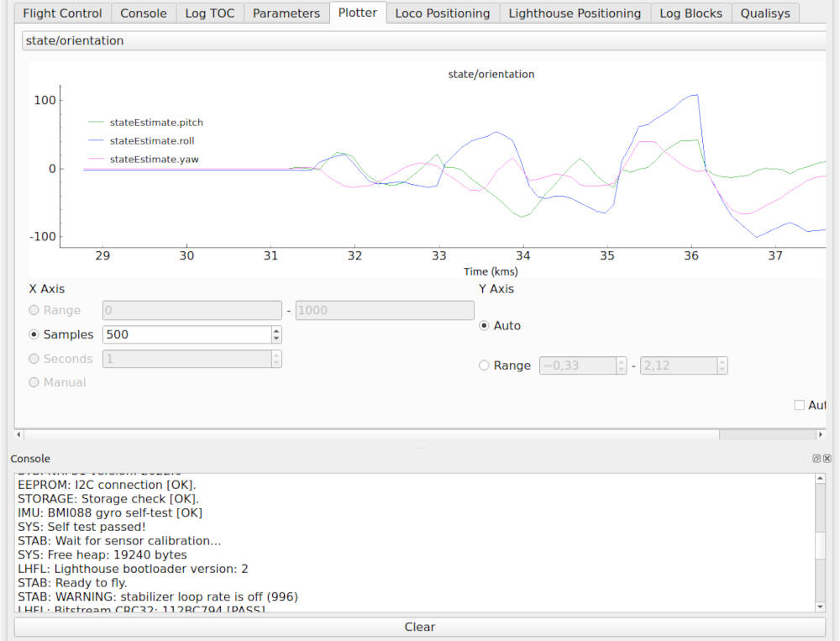Open the Log TOC tab

point(209,13)
